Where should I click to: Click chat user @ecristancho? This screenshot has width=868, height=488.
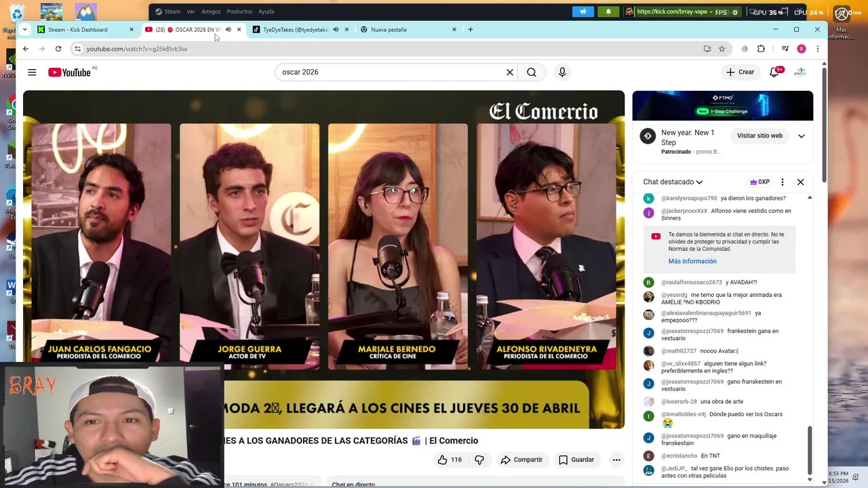[x=679, y=456]
